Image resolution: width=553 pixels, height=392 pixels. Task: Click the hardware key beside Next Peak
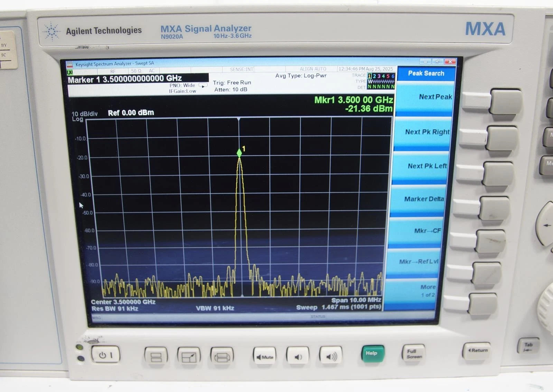coord(506,102)
